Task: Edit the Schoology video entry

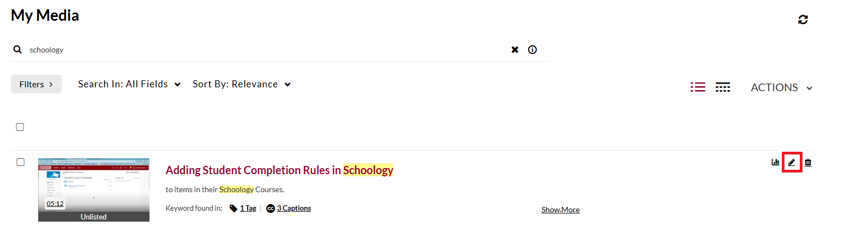Action: coord(792,163)
